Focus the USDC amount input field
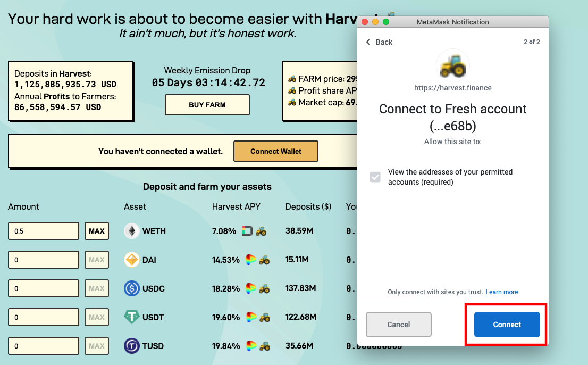 (44, 288)
